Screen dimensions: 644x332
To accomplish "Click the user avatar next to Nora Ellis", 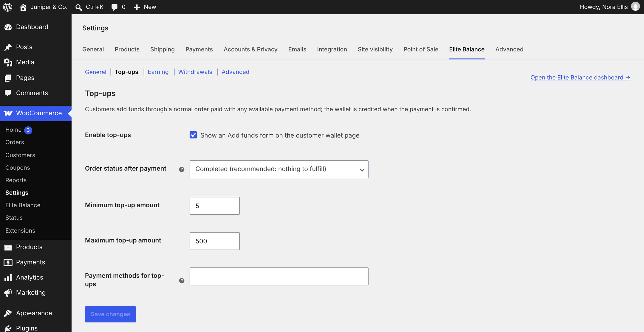I will (x=635, y=7).
